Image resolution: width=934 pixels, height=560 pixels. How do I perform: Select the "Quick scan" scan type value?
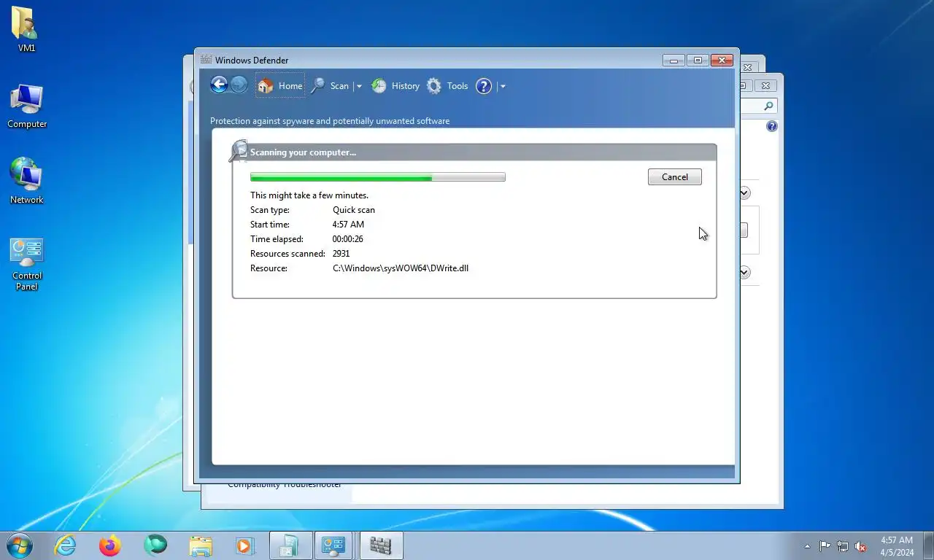(x=354, y=210)
